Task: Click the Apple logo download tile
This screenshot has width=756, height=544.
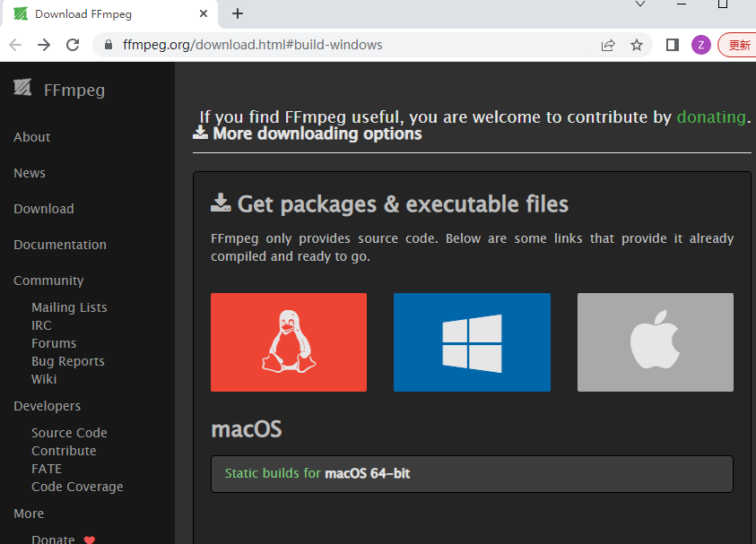Action: pyautogui.click(x=655, y=342)
